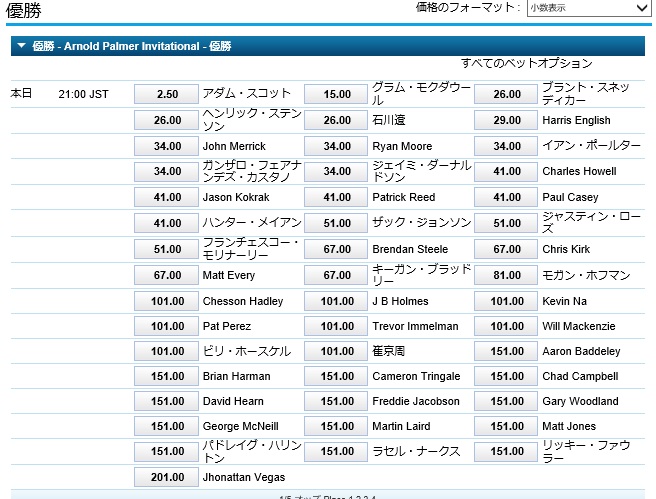Choose 151.00 odds for Brian Harman
Image resolution: width=656 pixels, height=499 pixels.
pyautogui.click(x=167, y=376)
